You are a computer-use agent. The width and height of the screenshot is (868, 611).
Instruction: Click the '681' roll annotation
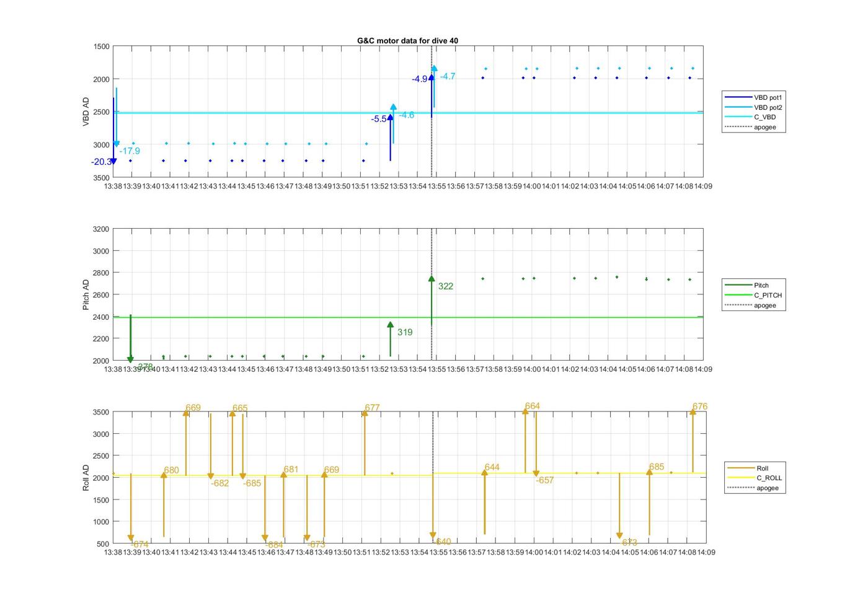[291, 470]
